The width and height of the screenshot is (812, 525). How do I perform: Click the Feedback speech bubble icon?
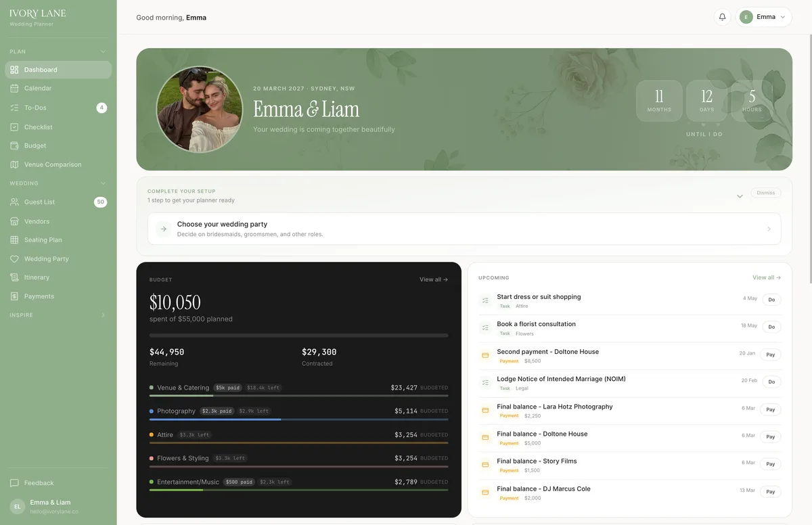click(15, 482)
